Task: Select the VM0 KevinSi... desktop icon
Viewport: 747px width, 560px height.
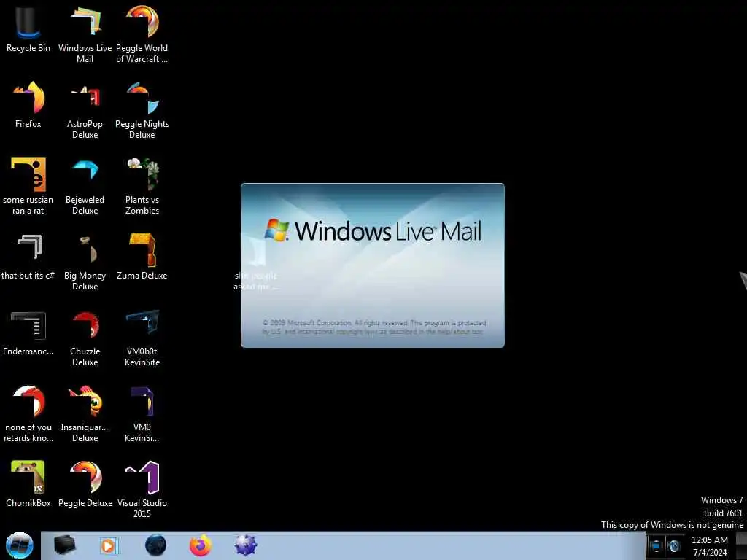Action: click(142, 413)
